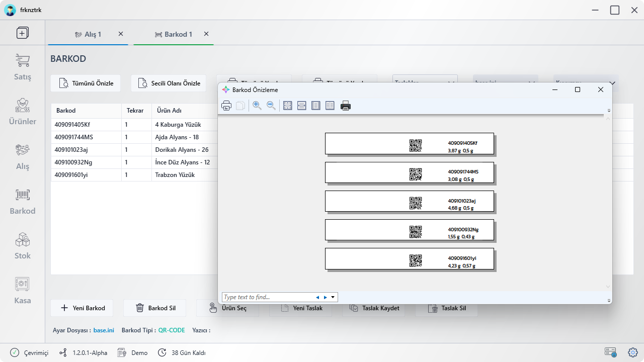Select row 409091744MS in barcode table

tap(134, 137)
